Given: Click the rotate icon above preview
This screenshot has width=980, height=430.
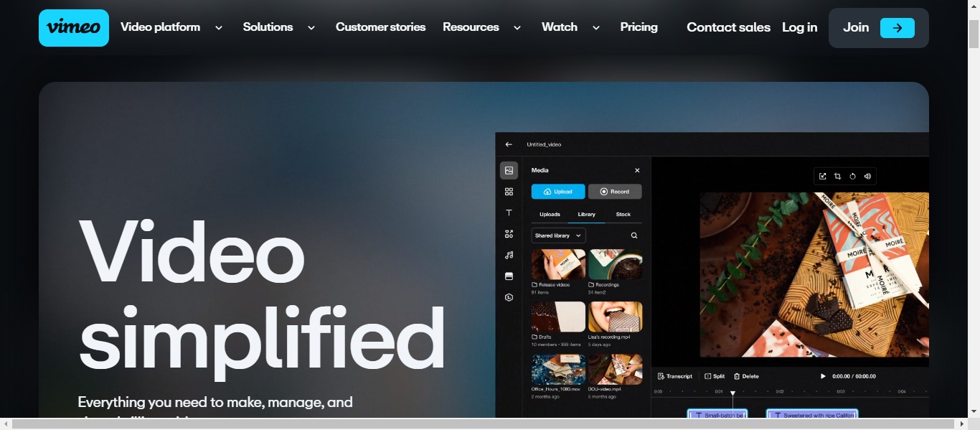Looking at the screenshot, I should (x=853, y=176).
